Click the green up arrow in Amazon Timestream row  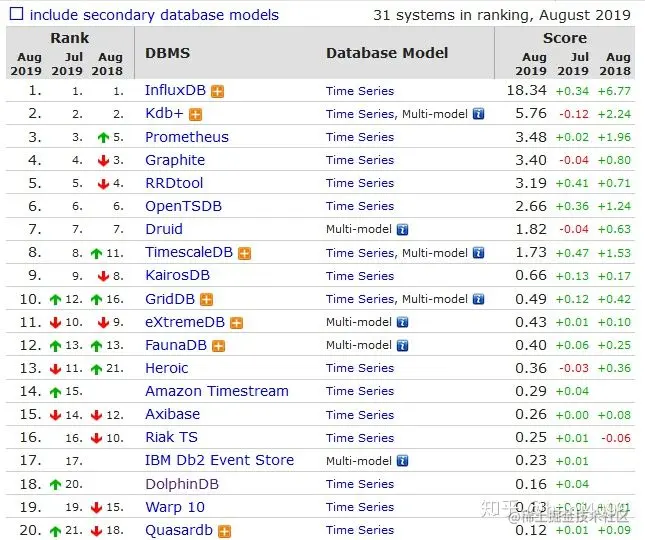point(55,392)
